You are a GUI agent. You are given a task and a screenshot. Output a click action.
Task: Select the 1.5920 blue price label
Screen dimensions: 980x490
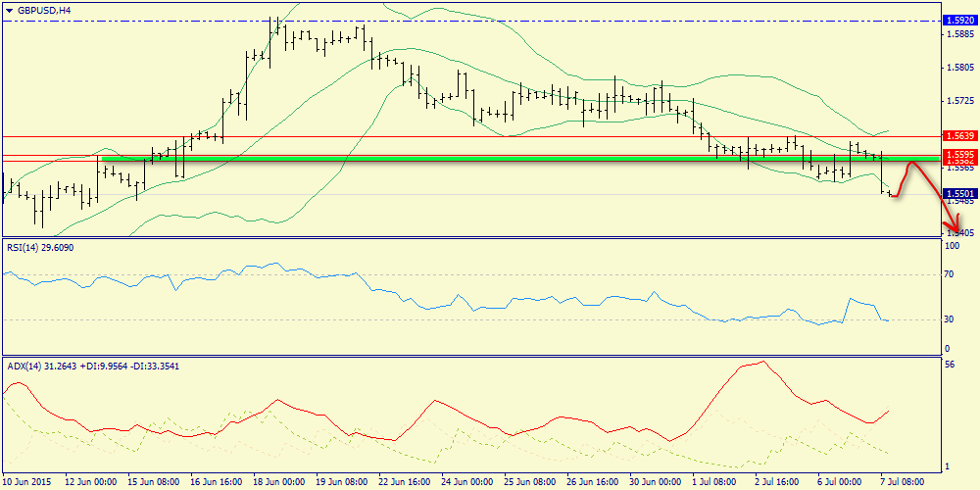[960, 21]
